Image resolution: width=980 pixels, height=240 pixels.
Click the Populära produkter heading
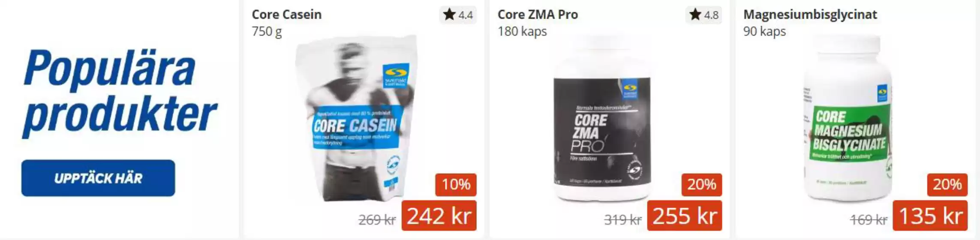[x=120, y=92]
